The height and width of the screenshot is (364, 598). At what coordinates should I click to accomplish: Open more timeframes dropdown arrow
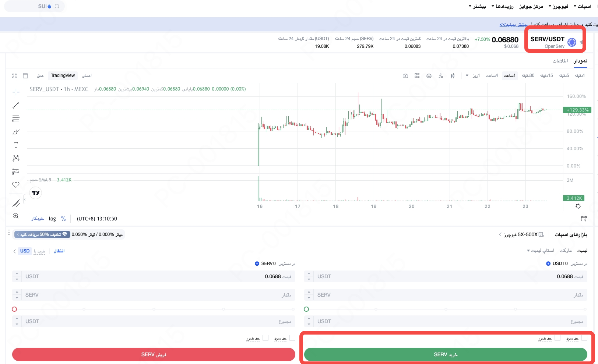point(467,76)
